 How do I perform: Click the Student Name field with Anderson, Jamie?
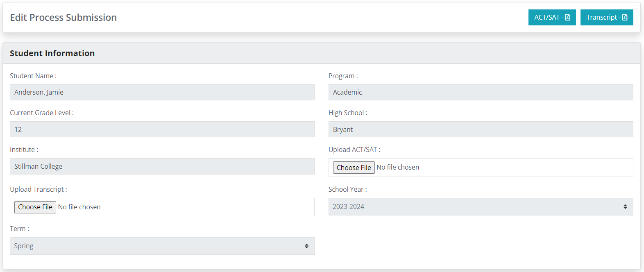pos(162,93)
